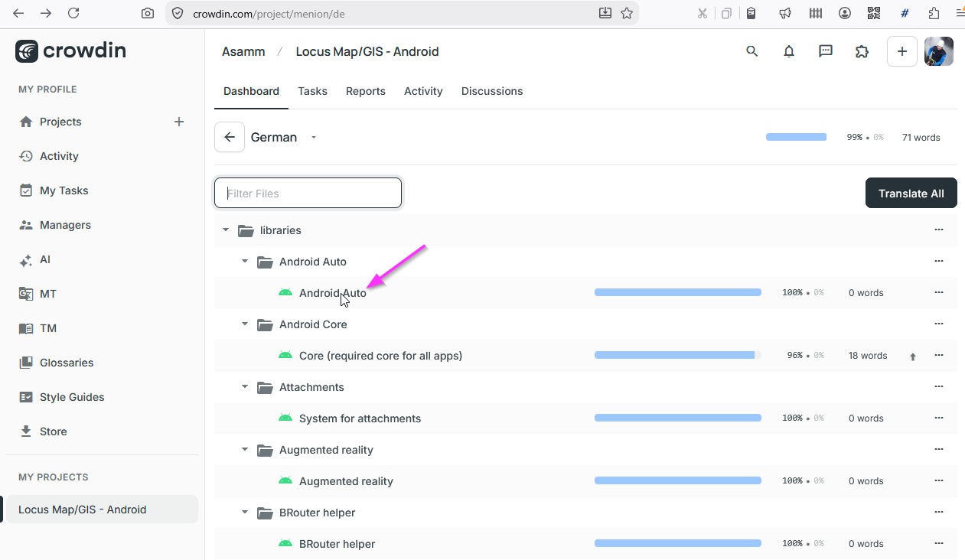Switch to the Dashboard tab
The width and height of the screenshot is (965, 560).
pos(251,91)
